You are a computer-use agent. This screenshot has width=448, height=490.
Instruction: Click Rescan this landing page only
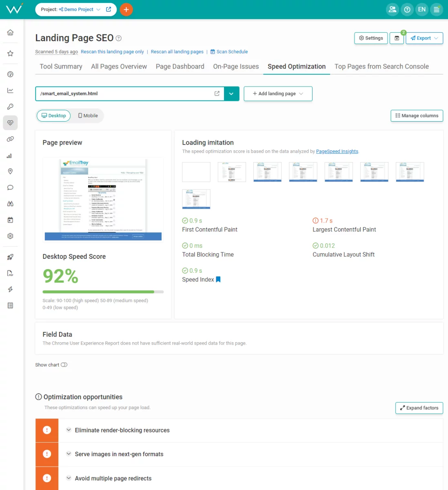click(112, 52)
